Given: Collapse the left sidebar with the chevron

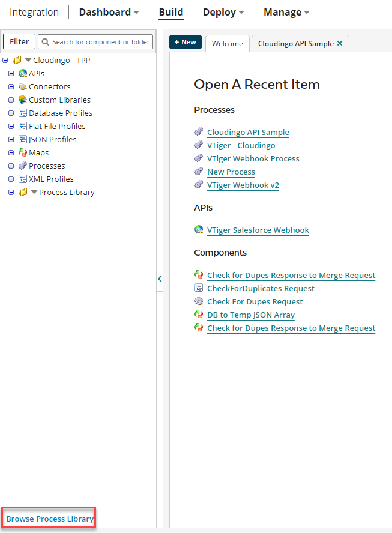Looking at the screenshot, I should pos(160,279).
